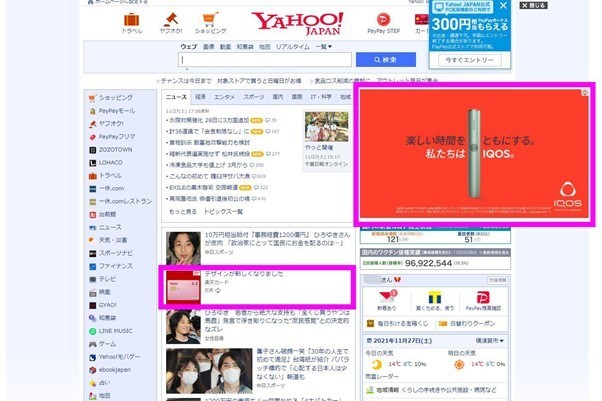Switch to the IT・科学 news tab
The height and width of the screenshot is (401, 602).
click(x=321, y=97)
